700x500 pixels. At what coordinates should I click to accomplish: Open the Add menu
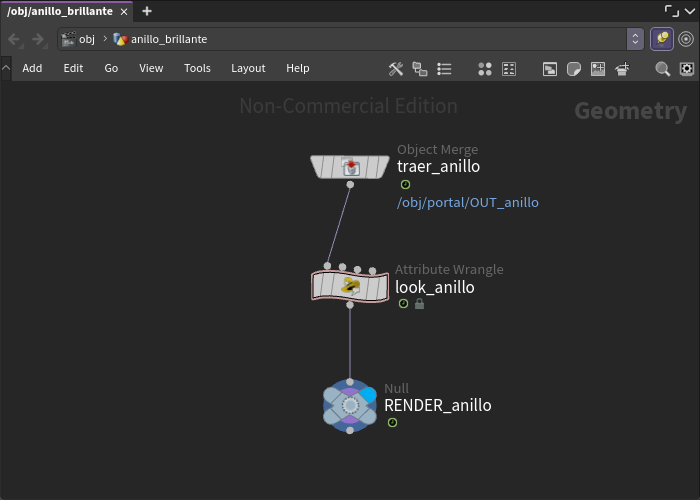click(x=32, y=68)
